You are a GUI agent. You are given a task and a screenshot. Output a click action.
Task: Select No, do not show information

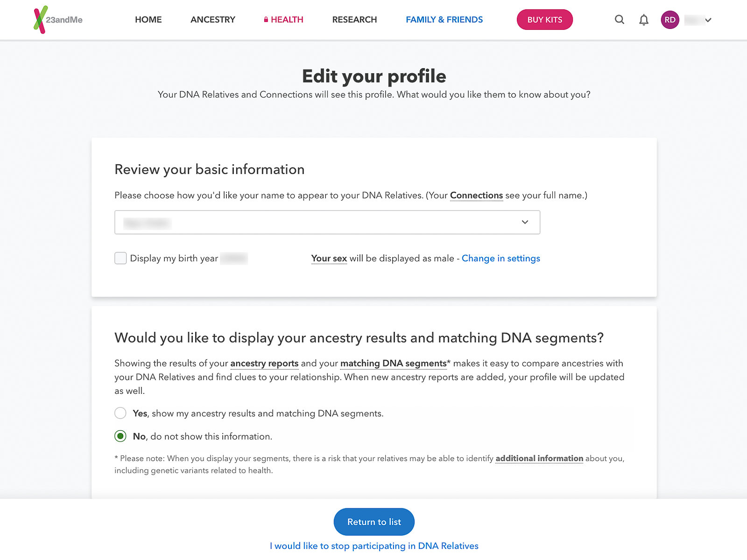tap(120, 436)
